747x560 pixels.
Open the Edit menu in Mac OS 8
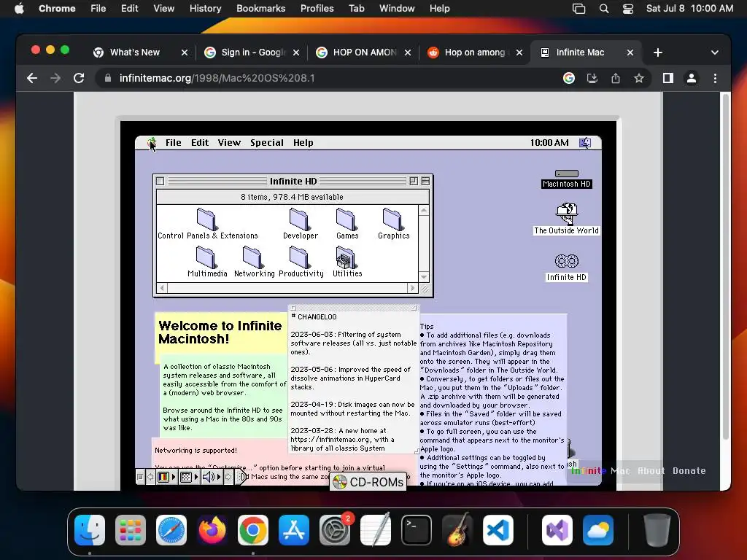200,142
